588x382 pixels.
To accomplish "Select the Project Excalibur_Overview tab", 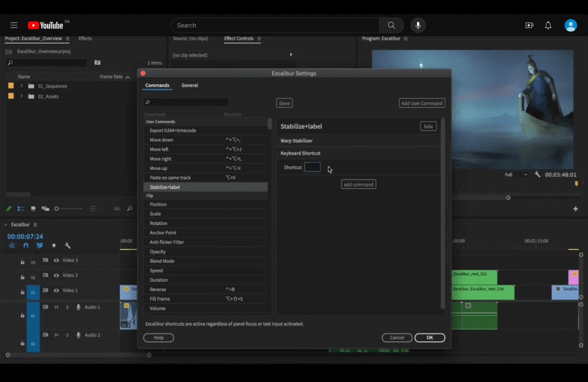I will (x=33, y=38).
